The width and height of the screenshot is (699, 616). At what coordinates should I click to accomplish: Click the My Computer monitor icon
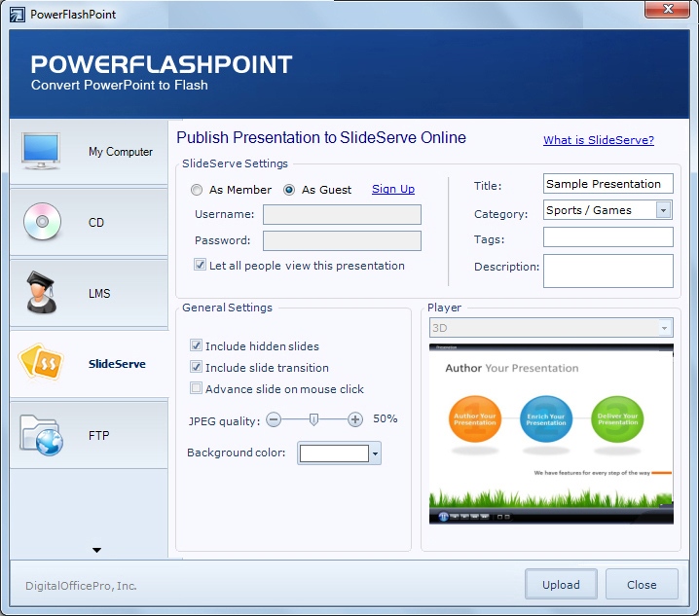(42, 151)
